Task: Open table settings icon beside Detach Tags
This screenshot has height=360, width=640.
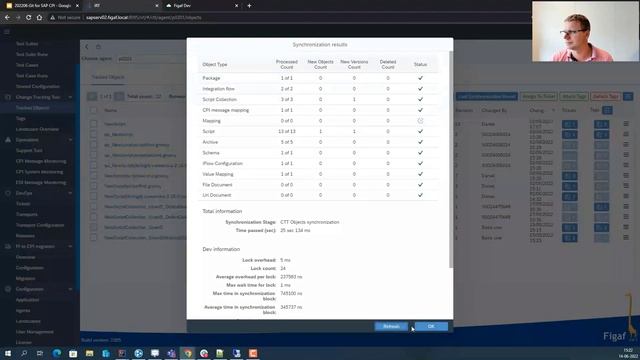Action: pos(628,96)
